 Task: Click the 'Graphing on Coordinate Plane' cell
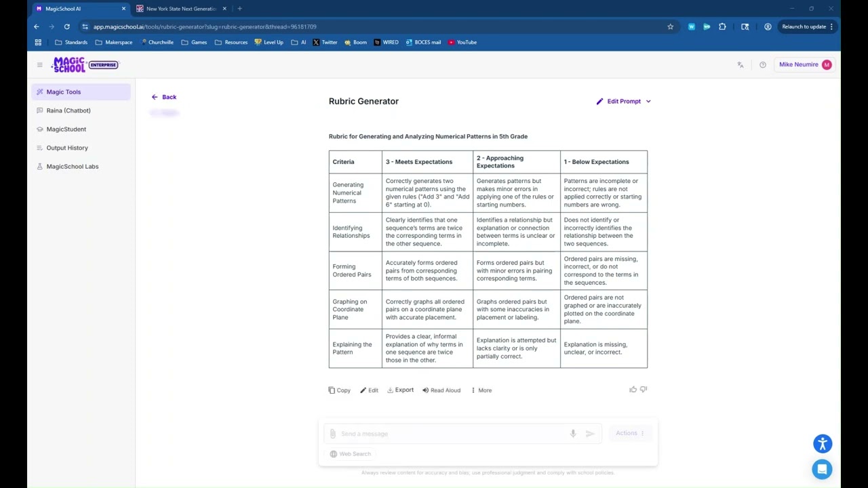coord(355,310)
